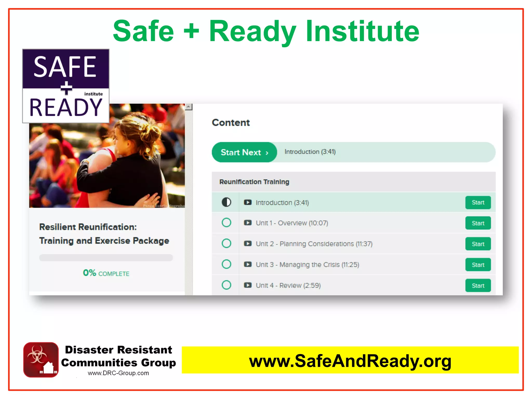Click the Resilient Reunification course title
The height and width of the screenshot is (399, 532).
pos(104,234)
